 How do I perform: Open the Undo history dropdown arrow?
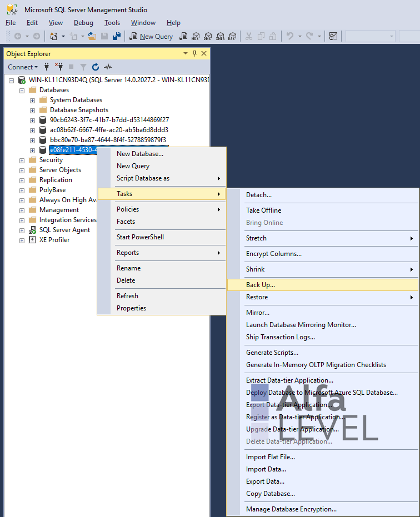point(300,36)
